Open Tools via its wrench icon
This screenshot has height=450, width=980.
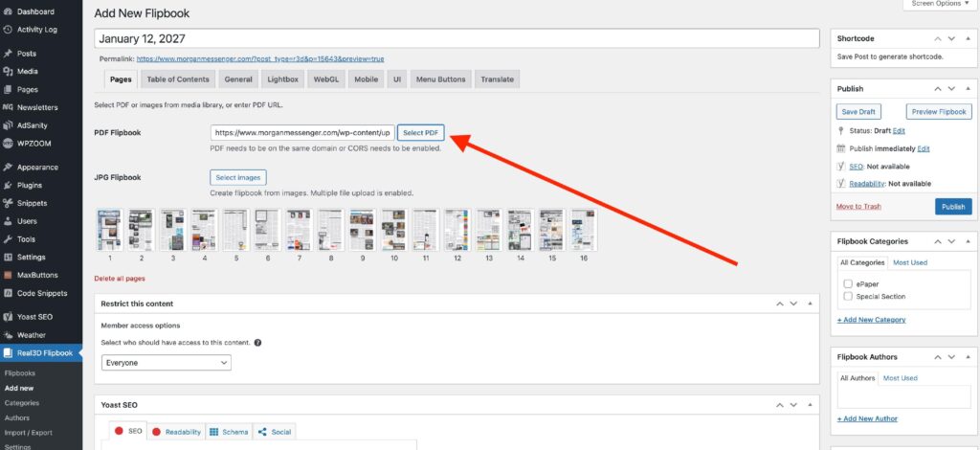[x=9, y=239]
